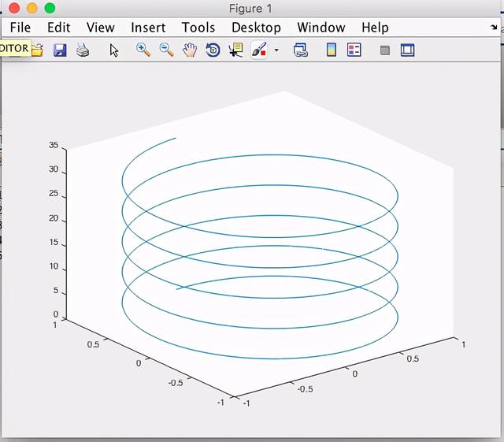The width and height of the screenshot is (504, 442).
Task: Print the figure using printer icon
Action: tap(83, 50)
